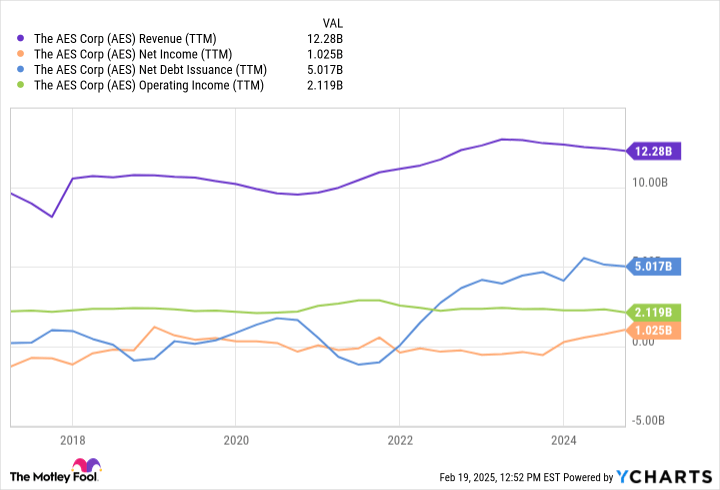Image resolution: width=720 pixels, height=490 pixels.
Task: Click the blue 5.017B end-of-line flag
Action: pyautogui.click(x=654, y=266)
